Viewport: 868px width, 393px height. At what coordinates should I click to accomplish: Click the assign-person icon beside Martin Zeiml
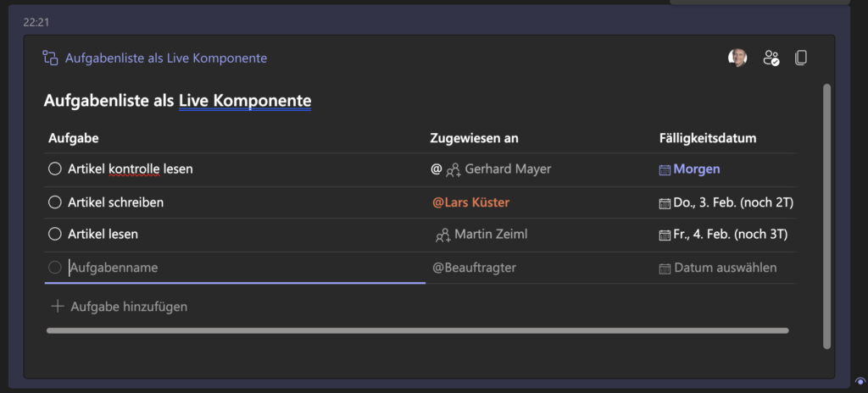coord(442,235)
